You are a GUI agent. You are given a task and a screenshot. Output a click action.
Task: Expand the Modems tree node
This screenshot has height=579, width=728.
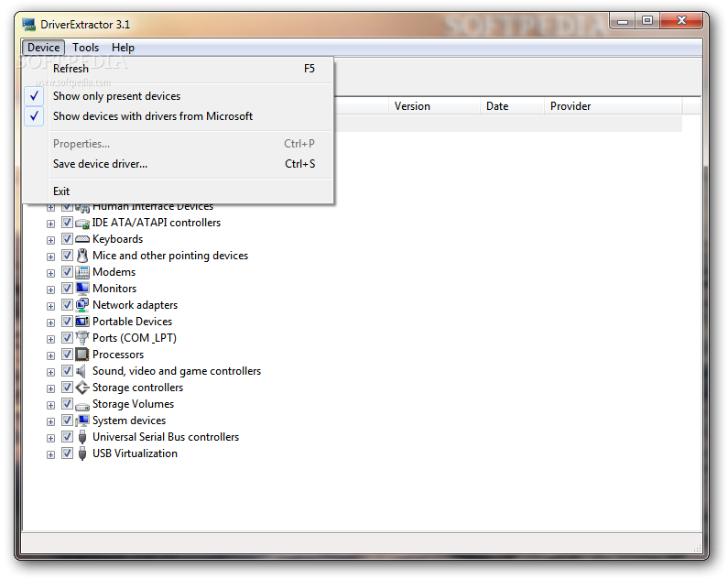50,274
